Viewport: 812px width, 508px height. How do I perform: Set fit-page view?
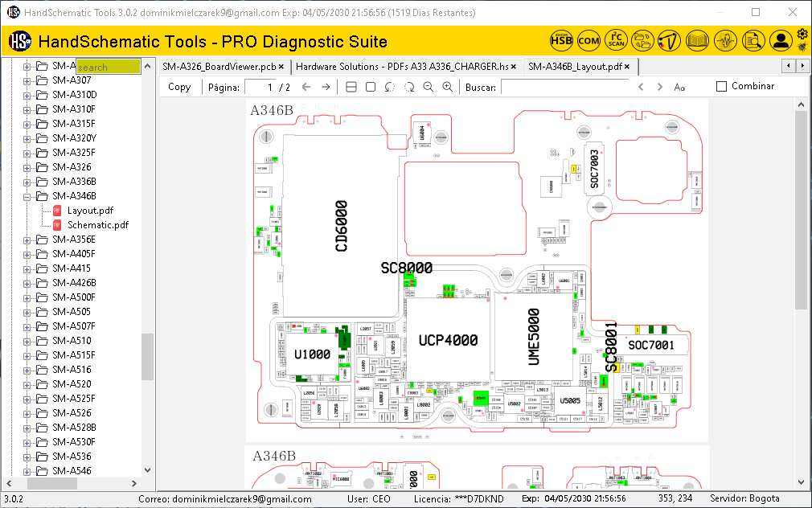(x=371, y=87)
